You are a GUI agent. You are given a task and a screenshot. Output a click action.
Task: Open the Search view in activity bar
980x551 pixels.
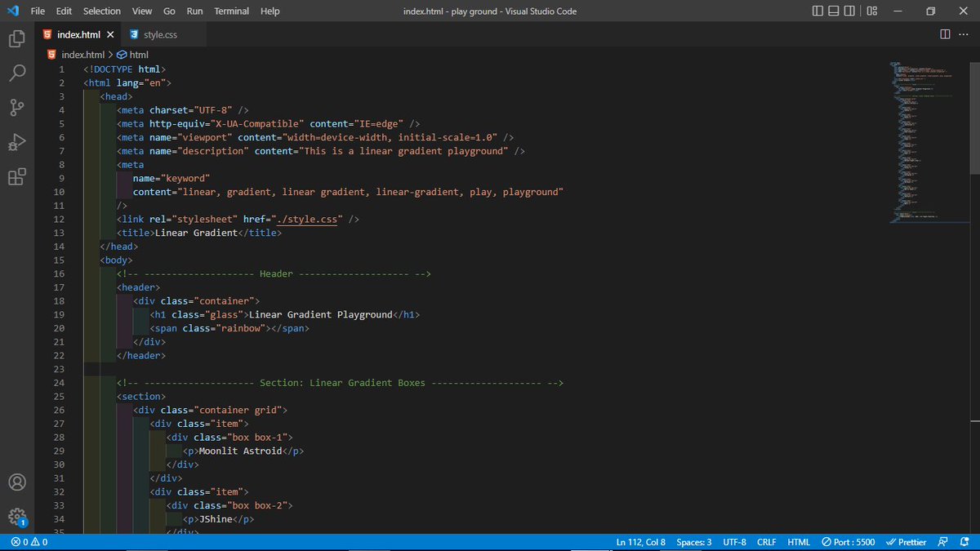tap(16, 73)
